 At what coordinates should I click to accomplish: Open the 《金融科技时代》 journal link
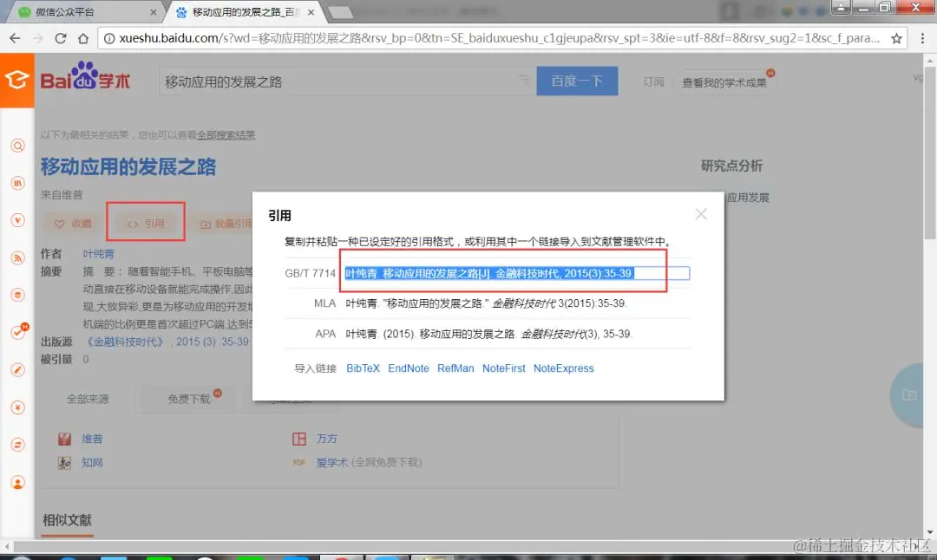click(125, 342)
